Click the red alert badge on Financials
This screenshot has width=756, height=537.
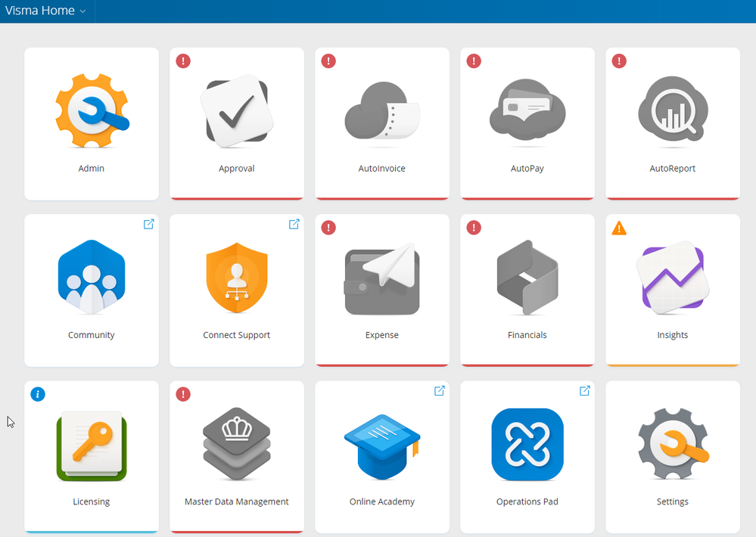pyautogui.click(x=474, y=228)
